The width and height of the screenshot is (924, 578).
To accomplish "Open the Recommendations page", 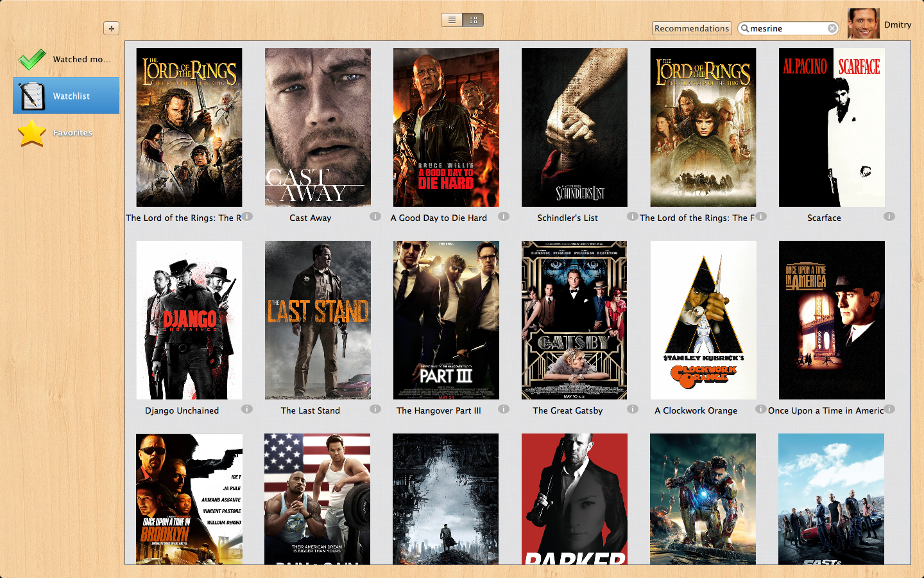I will [x=692, y=28].
